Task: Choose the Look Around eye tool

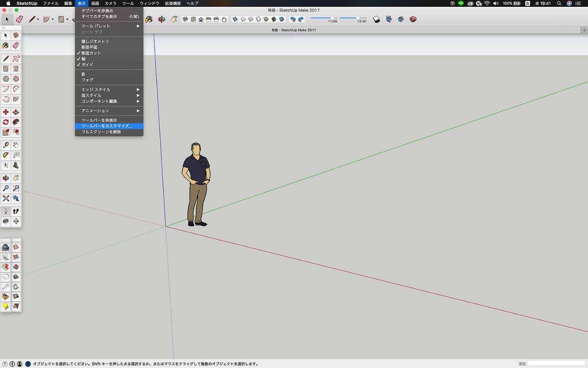Action: tap(5, 221)
